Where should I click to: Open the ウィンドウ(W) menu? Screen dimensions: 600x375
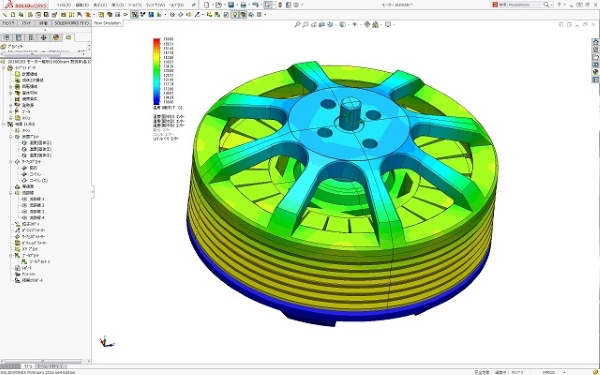pyautogui.click(x=155, y=5)
